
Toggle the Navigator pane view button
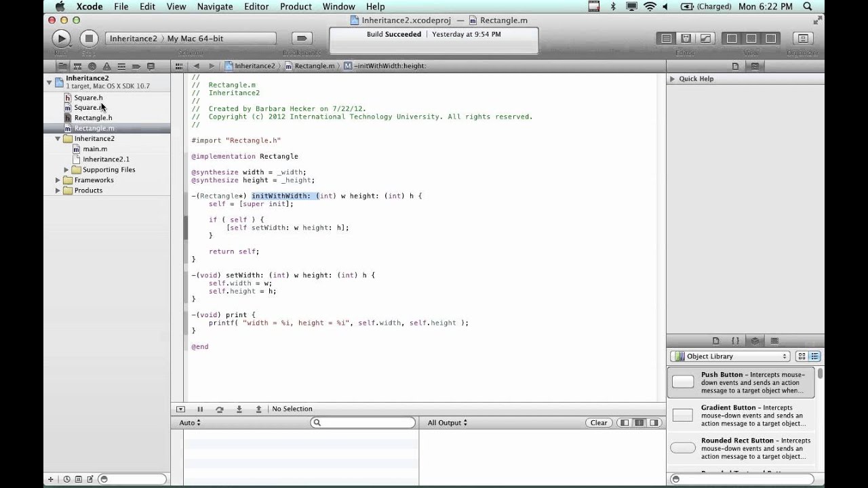[732, 39]
